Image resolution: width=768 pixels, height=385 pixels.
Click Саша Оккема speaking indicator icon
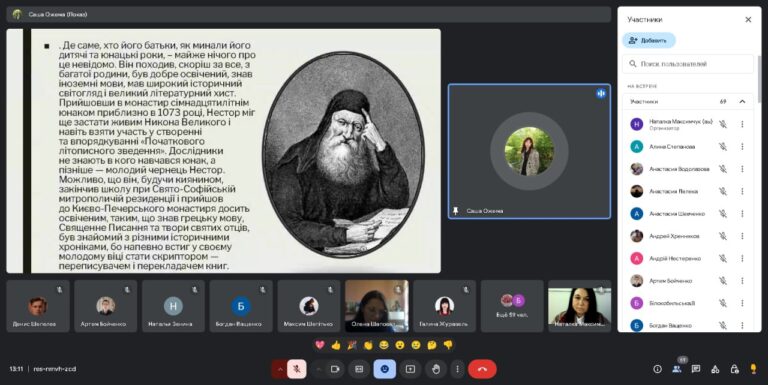click(601, 94)
